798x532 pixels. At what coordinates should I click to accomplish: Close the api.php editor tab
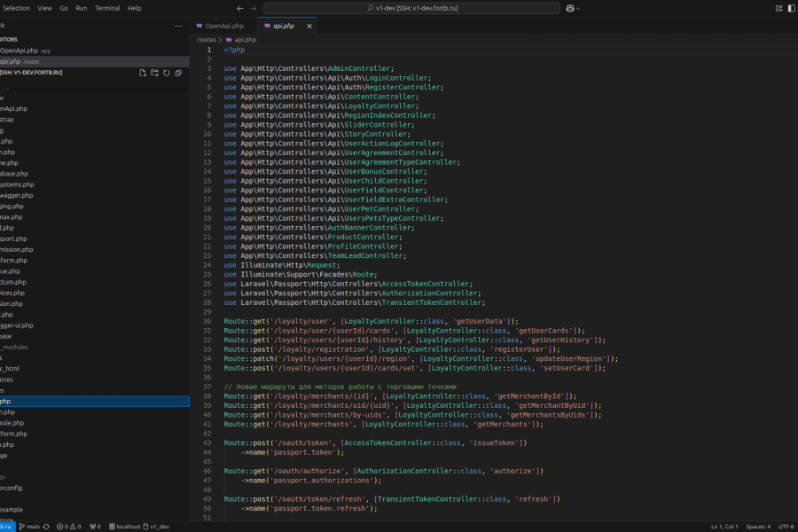point(309,26)
